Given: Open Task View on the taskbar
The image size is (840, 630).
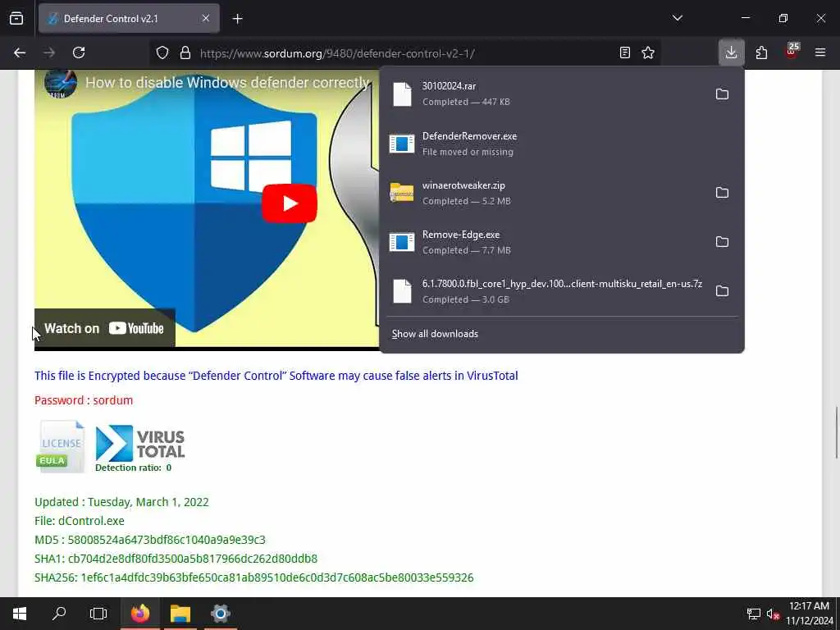Looking at the screenshot, I should [98, 614].
